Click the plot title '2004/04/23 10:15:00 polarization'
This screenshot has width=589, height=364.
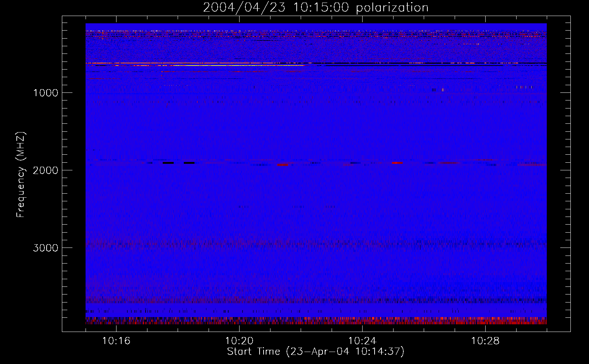(x=316, y=8)
